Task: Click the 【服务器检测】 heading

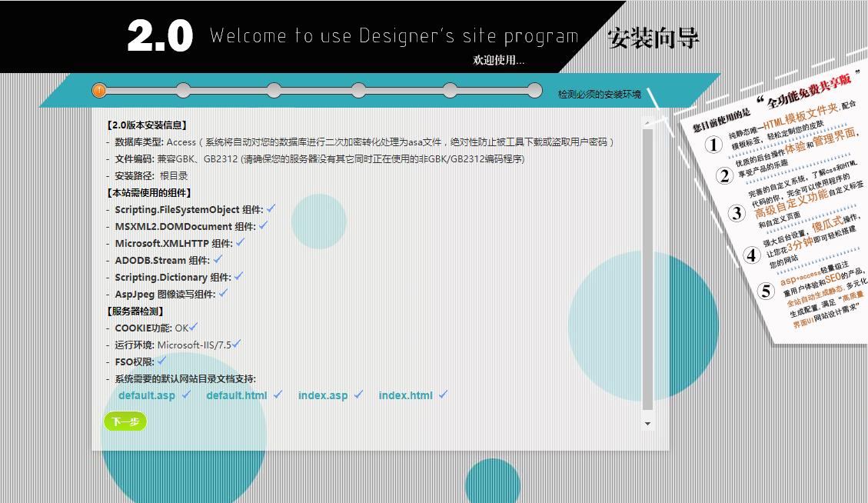Action: tap(135, 311)
